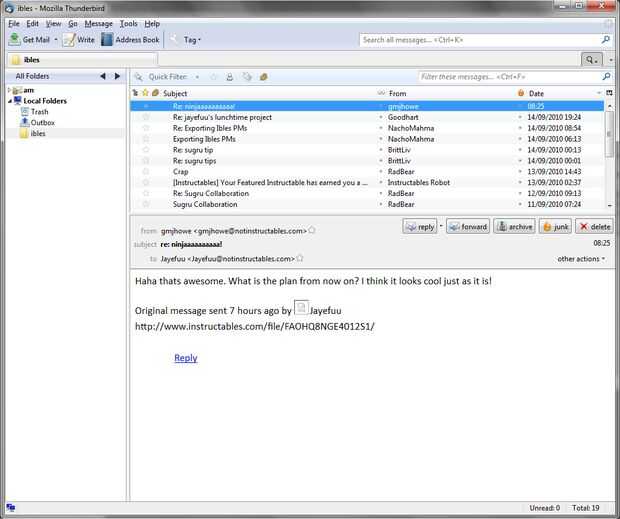Image resolution: width=620 pixels, height=519 pixels.
Task: Toggle Quick Filter tags icon
Action: click(247, 77)
